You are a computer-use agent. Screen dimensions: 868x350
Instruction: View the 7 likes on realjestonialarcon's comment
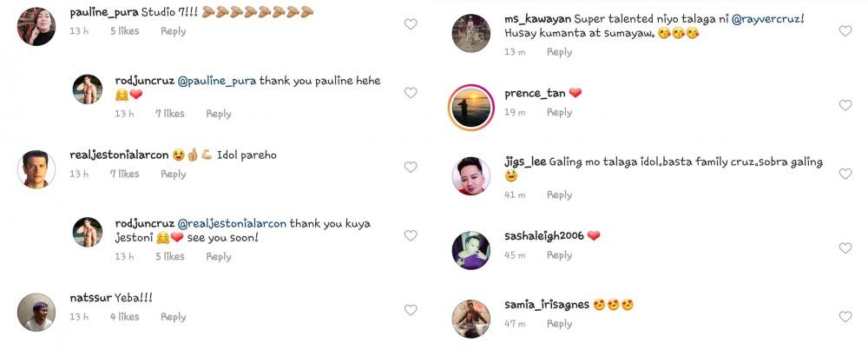coord(125,174)
